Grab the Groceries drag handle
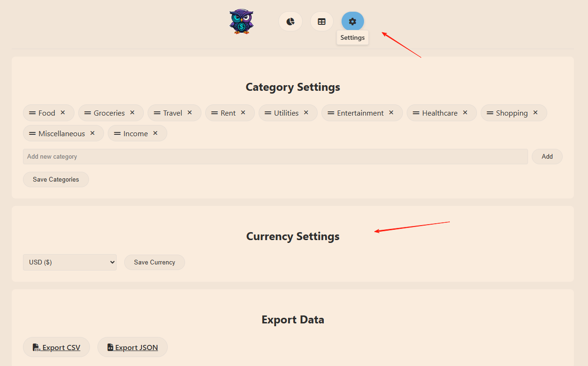 (x=88, y=113)
